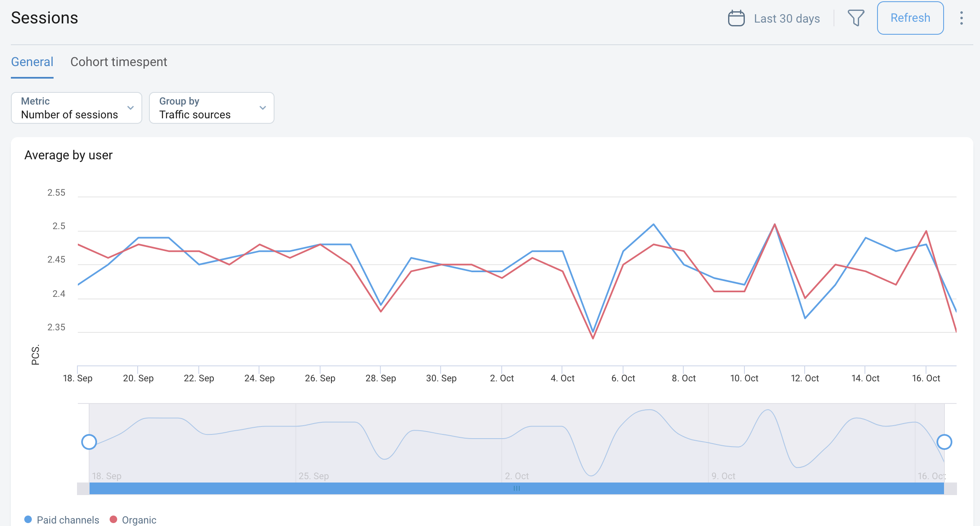
Task: Open the three-dot more options menu
Action: [961, 18]
